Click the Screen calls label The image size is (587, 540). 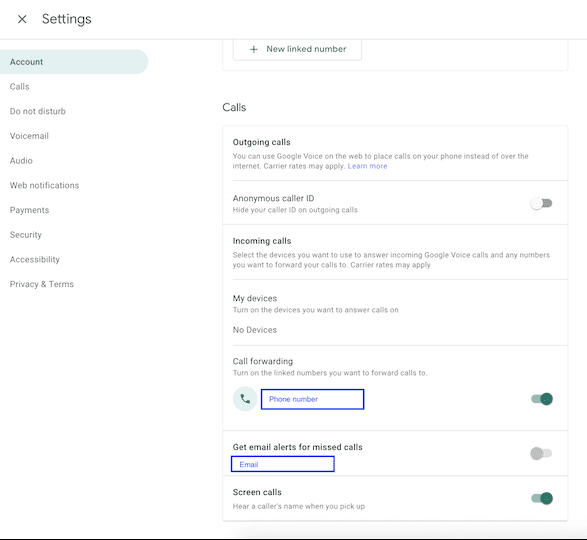pyautogui.click(x=257, y=492)
